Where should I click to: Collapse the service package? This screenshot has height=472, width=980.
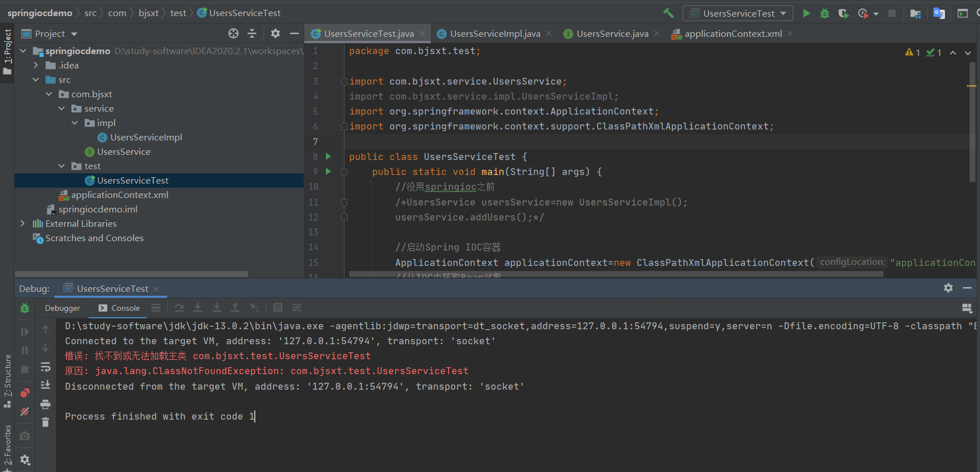(x=62, y=108)
